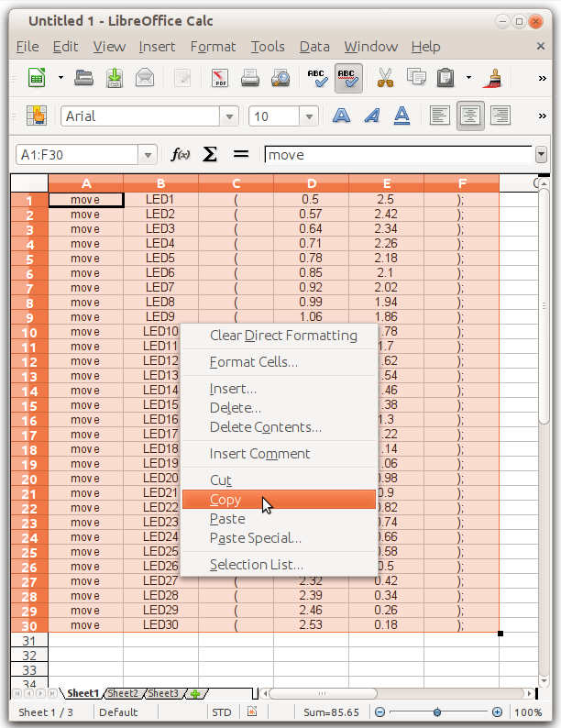
Task: Click the zoom out minus button
Action: coord(379,712)
